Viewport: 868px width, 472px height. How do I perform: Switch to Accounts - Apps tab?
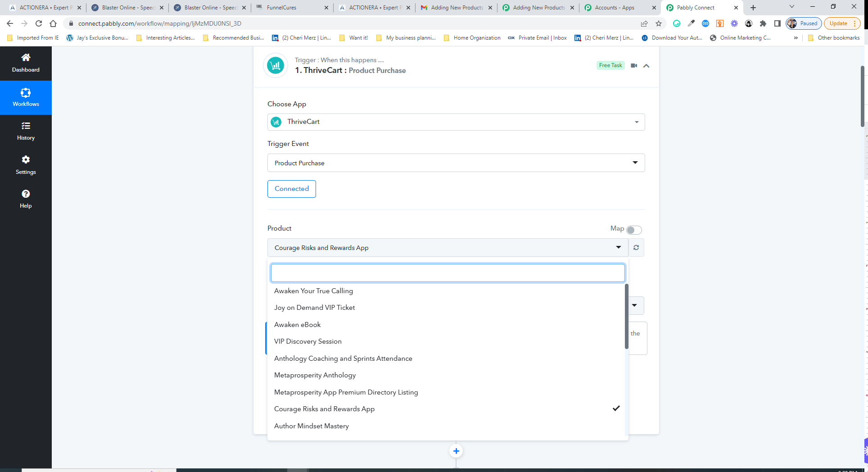coord(620,8)
